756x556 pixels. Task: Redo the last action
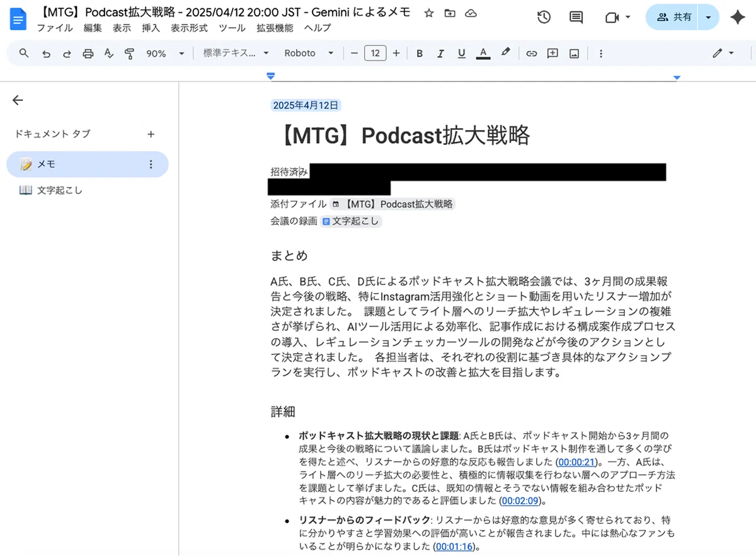(67, 54)
